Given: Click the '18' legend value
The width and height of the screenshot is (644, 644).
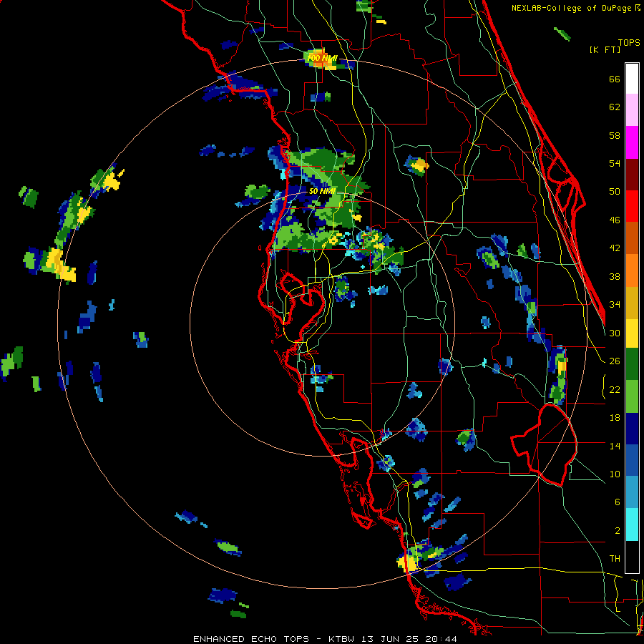Looking at the screenshot, I should point(615,418).
